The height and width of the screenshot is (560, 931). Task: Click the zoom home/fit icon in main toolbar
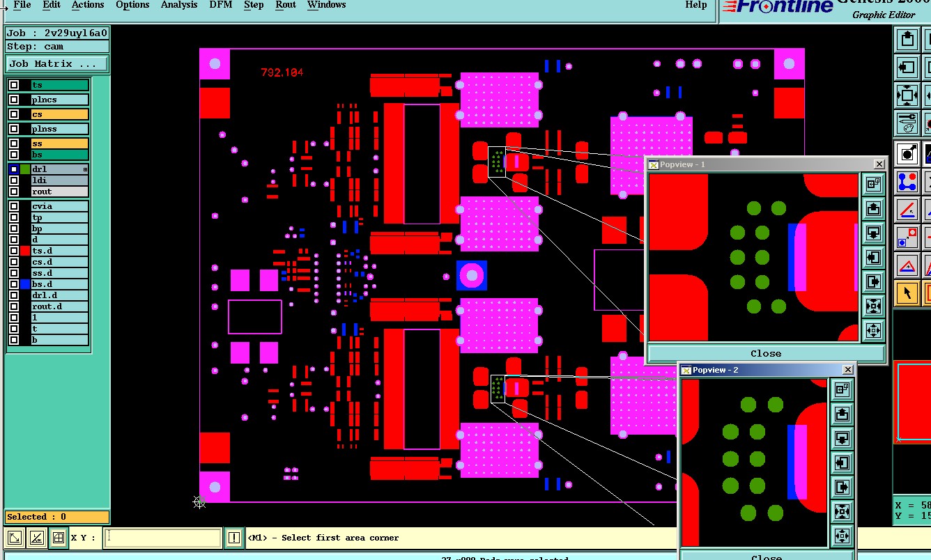(x=907, y=95)
